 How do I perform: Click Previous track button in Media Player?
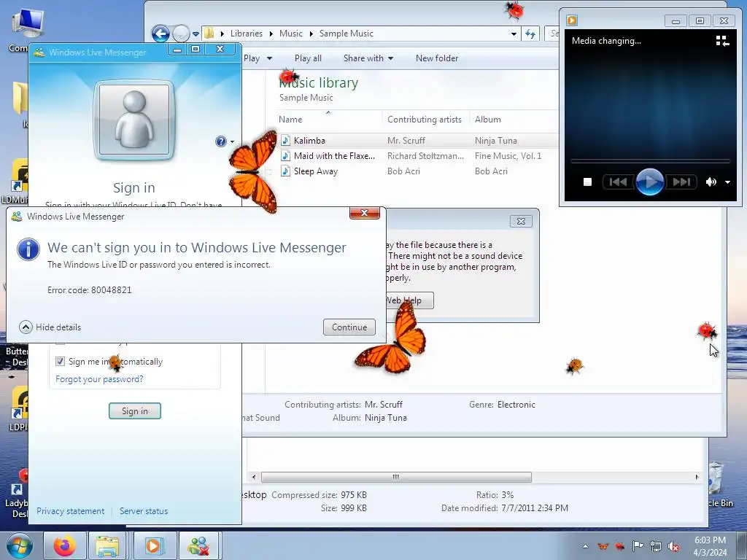[x=619, y=182]
